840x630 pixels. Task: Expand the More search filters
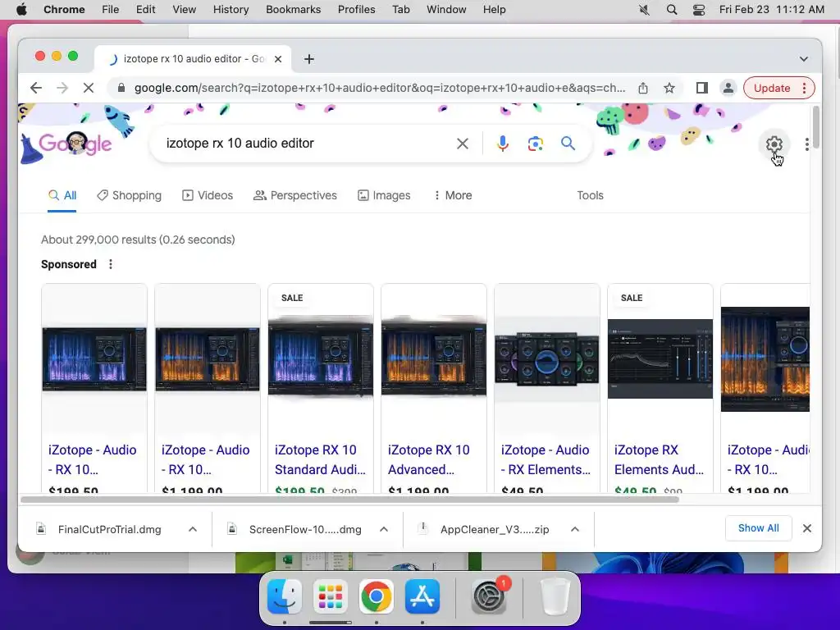453,195
